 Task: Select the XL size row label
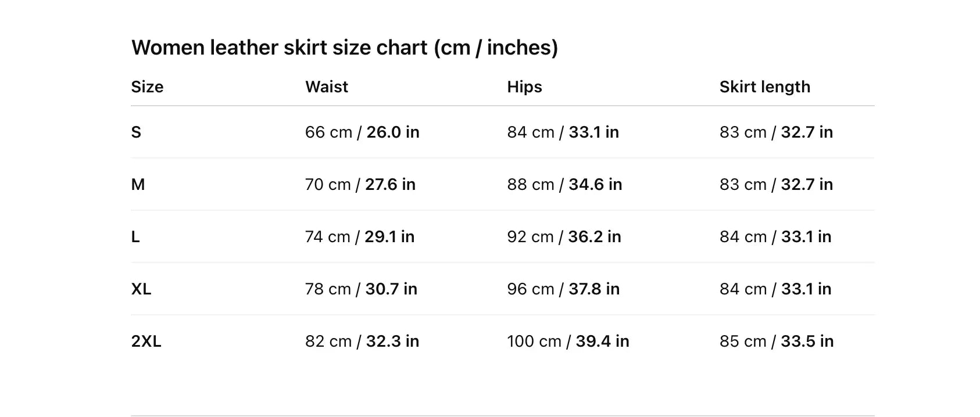point(141,289)
